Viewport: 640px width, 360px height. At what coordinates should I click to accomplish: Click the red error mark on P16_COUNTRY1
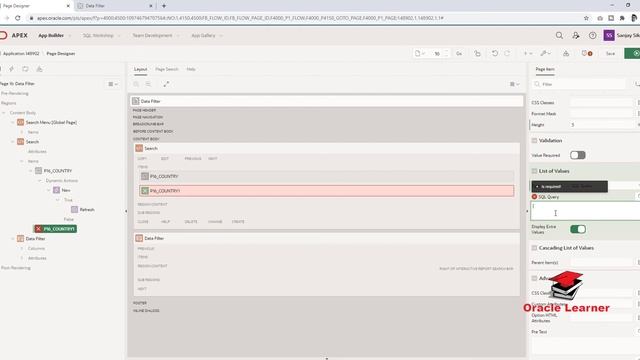pos(38,229)
